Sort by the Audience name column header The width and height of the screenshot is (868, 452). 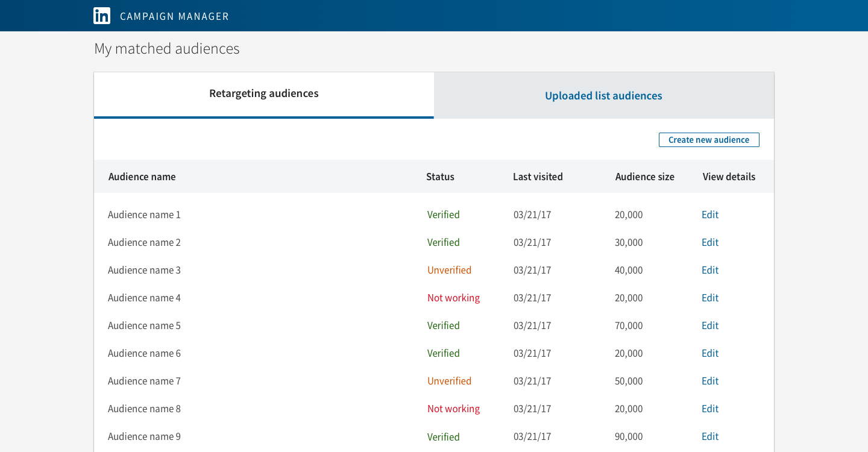[x=142, y=176]
